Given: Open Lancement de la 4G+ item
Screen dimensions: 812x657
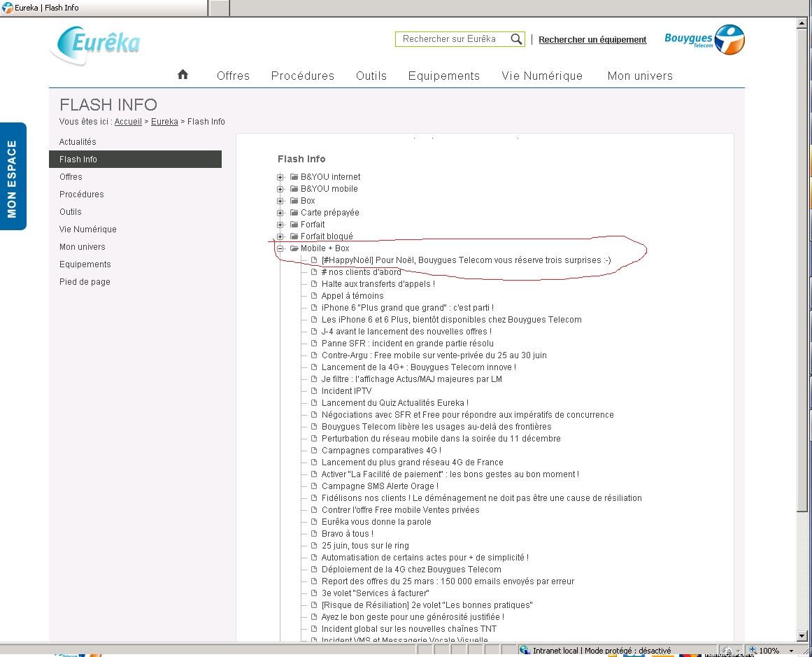Looking at the screenshot, I should pos(418,367).
